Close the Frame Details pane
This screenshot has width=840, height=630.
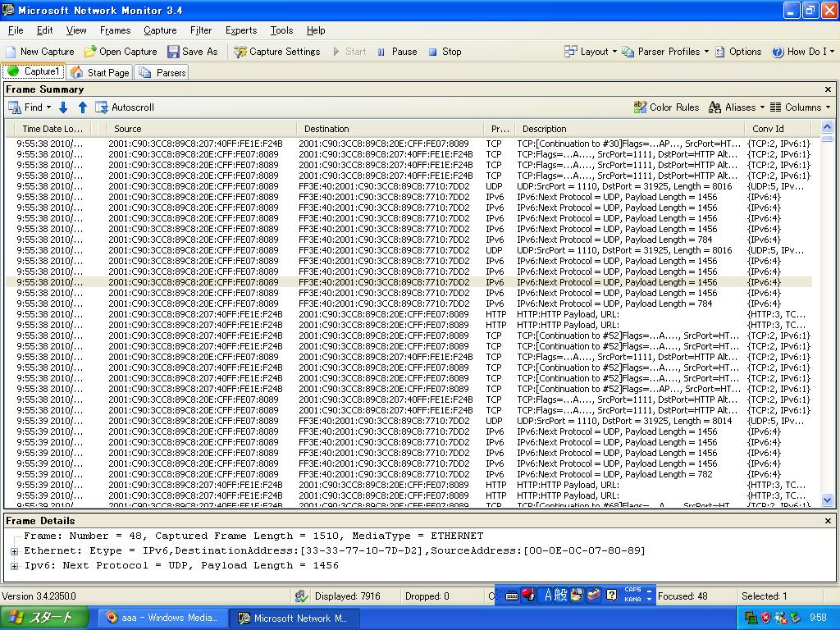[x=828, y=521]
